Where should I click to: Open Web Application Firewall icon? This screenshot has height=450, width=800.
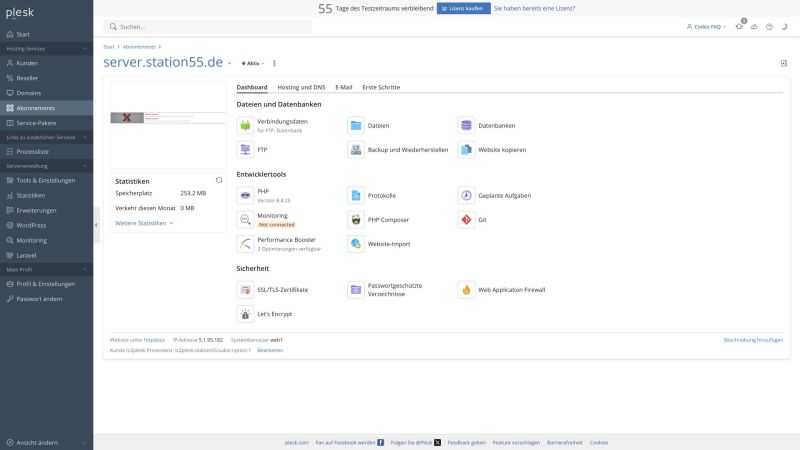click(x=466, y=290)
